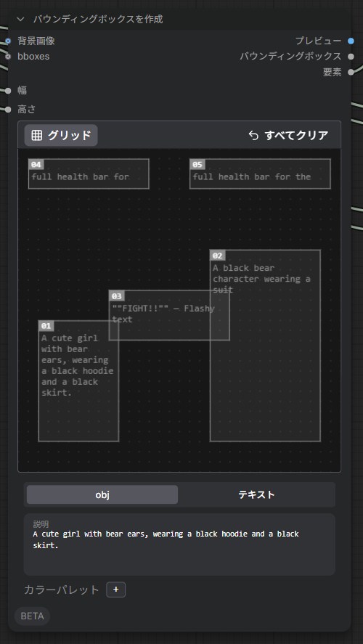Click the 幅 width label
Viewport: 363px width, 644px height.
point(23,90)
